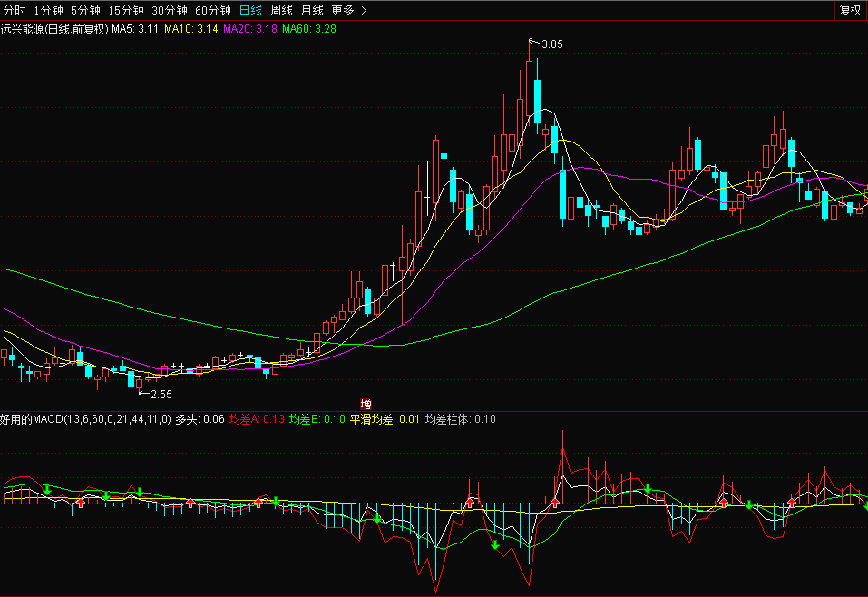Expand the 更多 periods menu

pos(348,10)
